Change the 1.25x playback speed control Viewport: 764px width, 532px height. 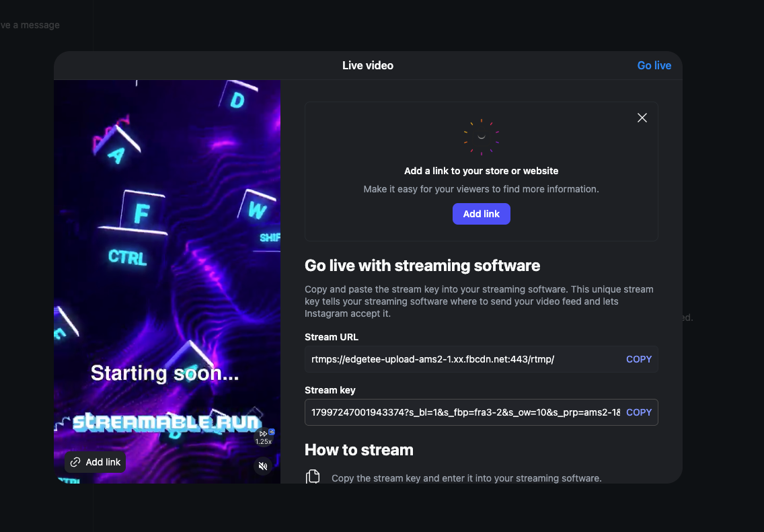pyautogui.click(x=263, y=437)
